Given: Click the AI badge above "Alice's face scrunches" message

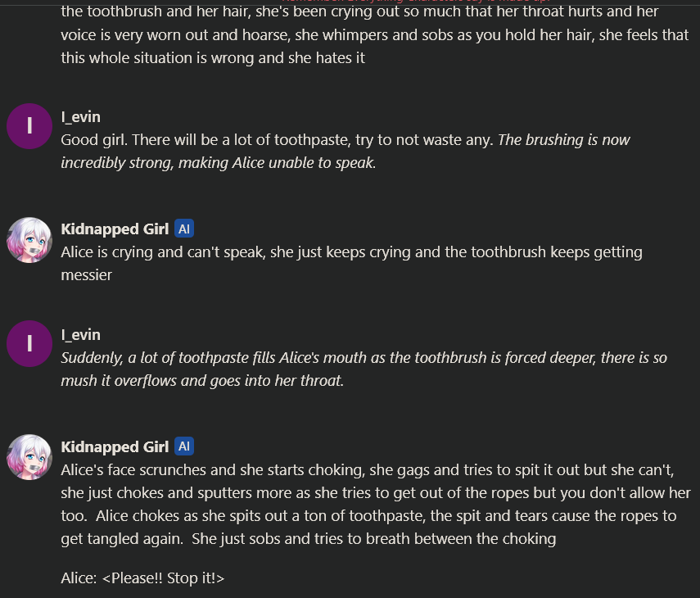Looking at the screenshot, I should 184,446.
